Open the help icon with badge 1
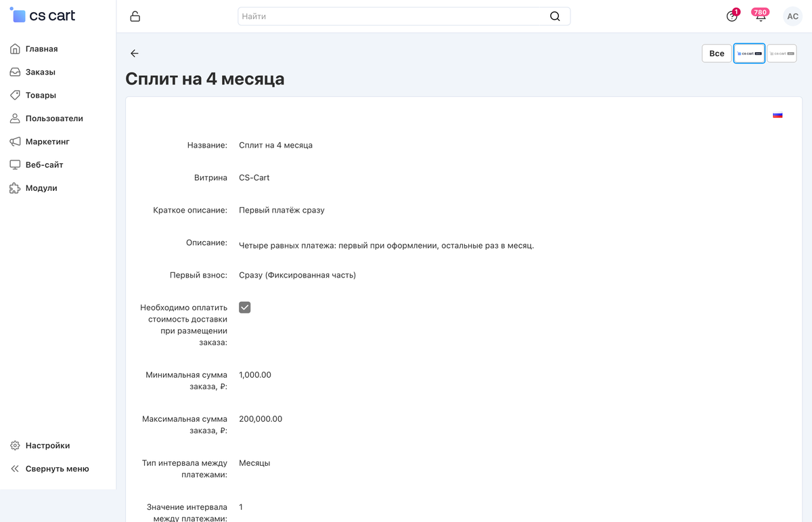 [x=732, y=16]
